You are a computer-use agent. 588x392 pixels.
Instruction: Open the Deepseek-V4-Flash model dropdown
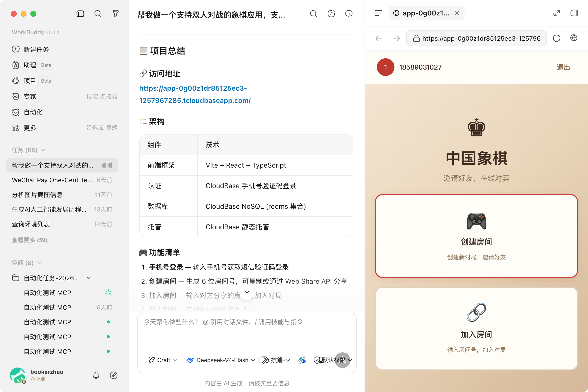(x=221, y=360)
